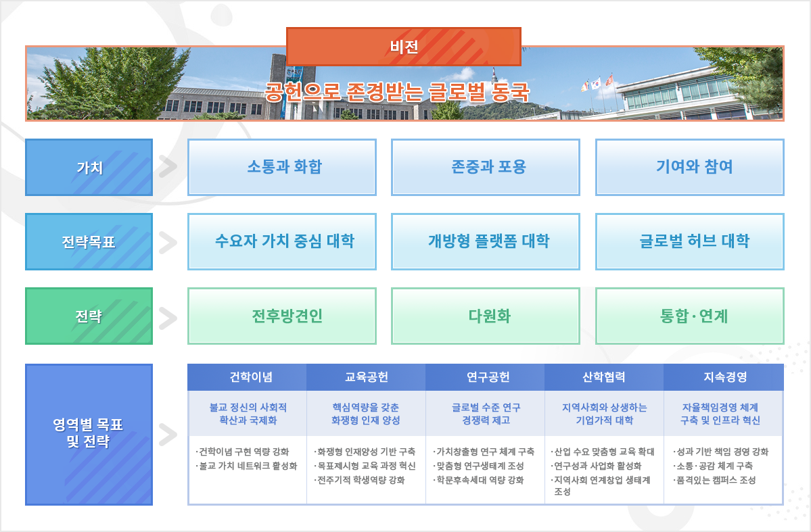
Task: Select the 영역별 목표 및 전략 label box
Action: pos(89,434)
